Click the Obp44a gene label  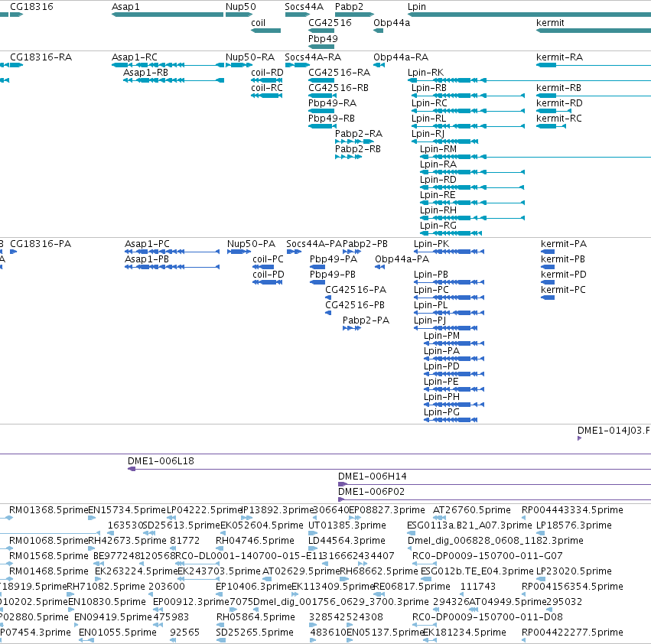pyautogui.click(x=392, y=23)
